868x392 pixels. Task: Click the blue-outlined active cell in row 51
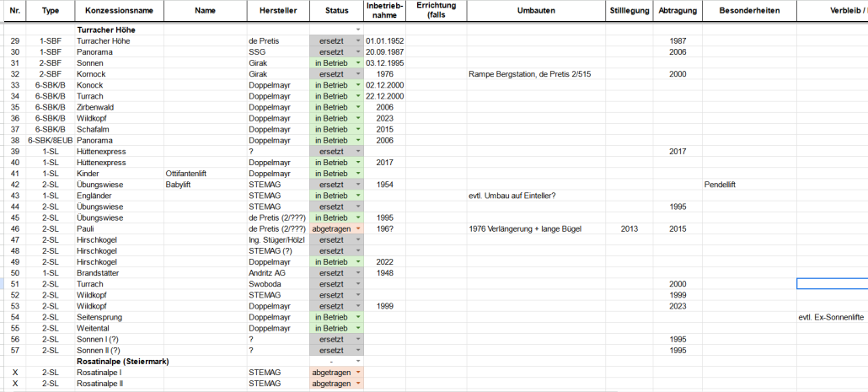coord(832,284)
